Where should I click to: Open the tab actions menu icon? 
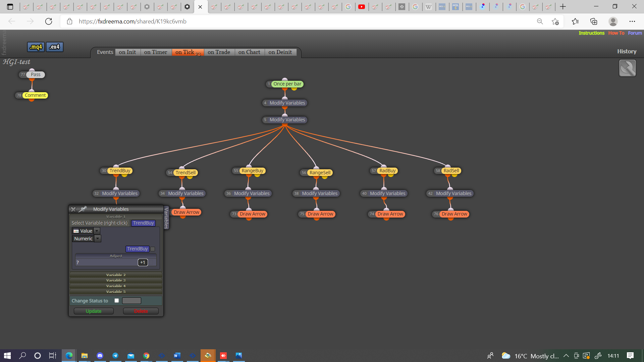tap(10, 7)
